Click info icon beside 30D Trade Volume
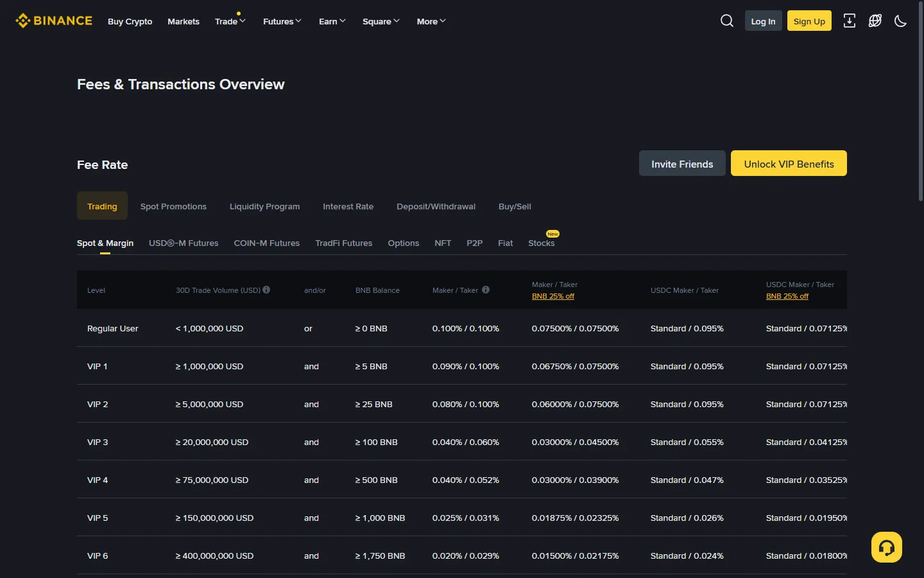 click(266, 290)
